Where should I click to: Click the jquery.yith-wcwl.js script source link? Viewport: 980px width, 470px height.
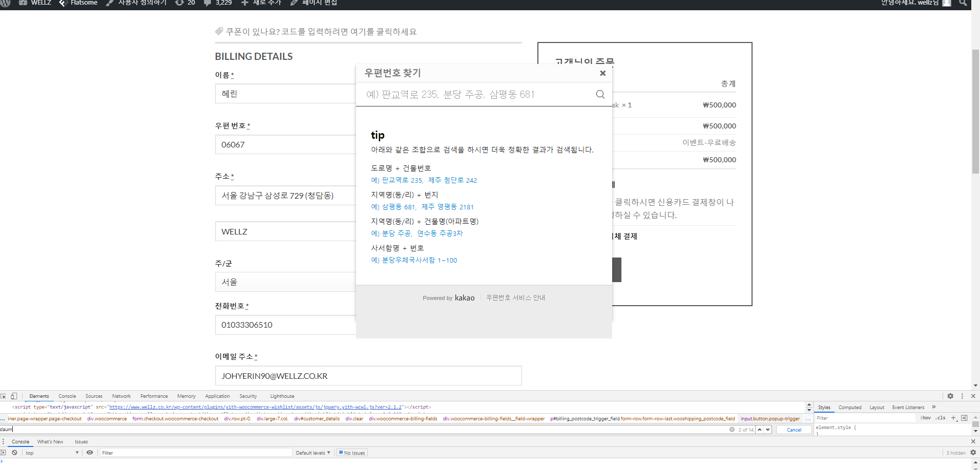pyautogui.click(x=255, y=407)
